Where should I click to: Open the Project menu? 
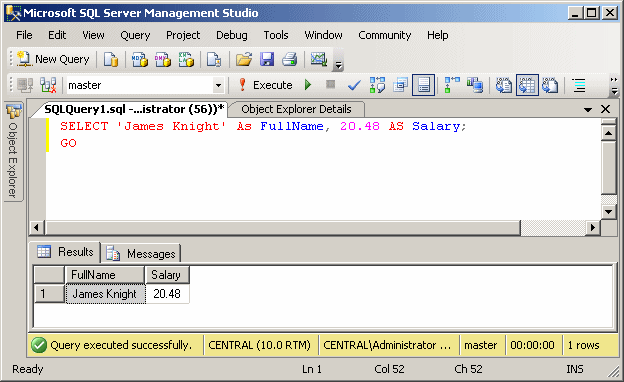(x=183, y=35)
